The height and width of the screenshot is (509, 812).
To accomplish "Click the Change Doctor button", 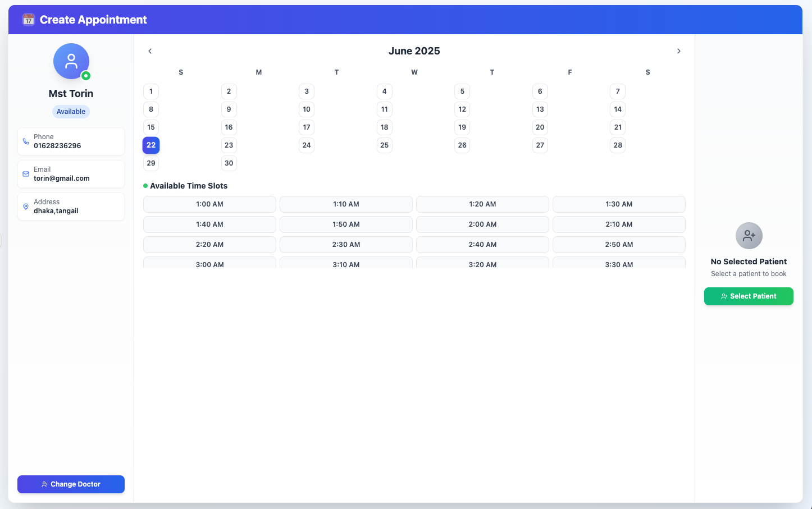I will click(71, 484).
